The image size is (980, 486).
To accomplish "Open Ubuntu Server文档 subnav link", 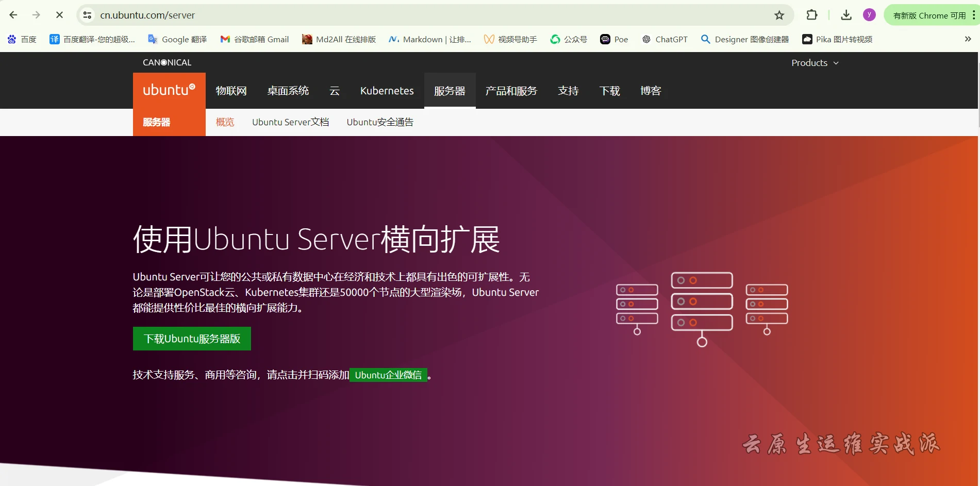I will click(x=290, y=122).
